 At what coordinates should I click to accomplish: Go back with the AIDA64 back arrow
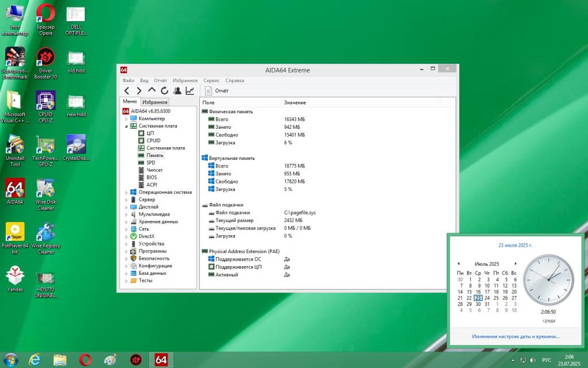click(127, 90)
